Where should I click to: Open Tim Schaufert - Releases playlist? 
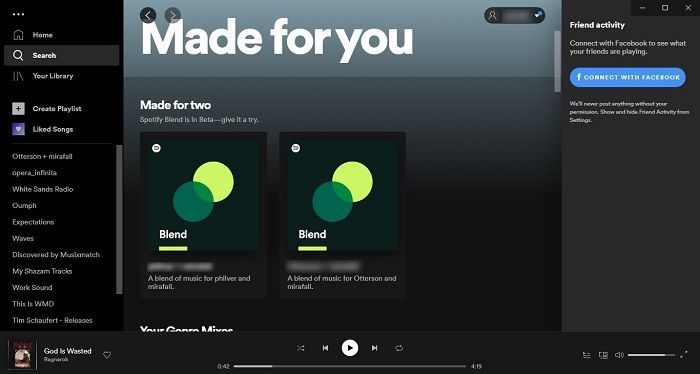pyautogui.click(x=52, y=320)
